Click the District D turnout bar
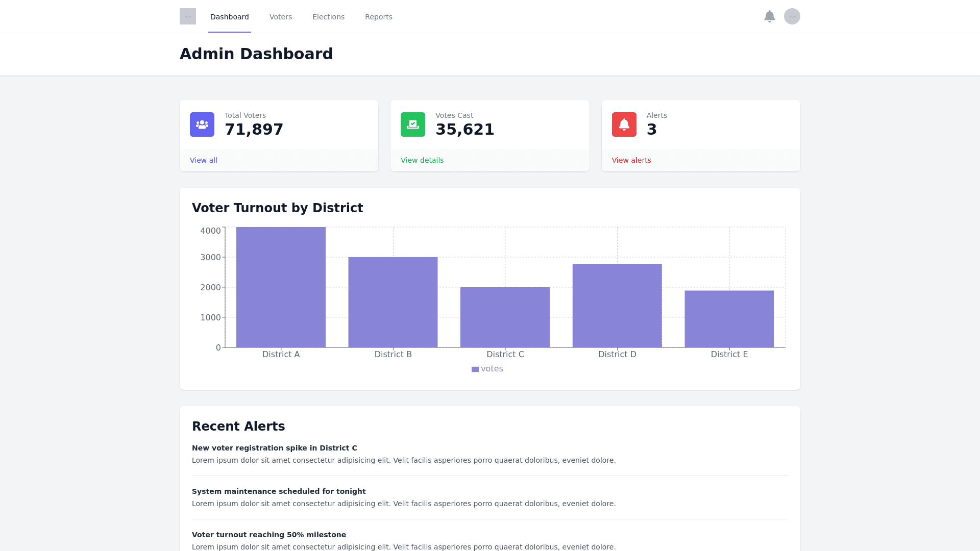Viewport: 980px width, 551px height. tap(617, 306)
